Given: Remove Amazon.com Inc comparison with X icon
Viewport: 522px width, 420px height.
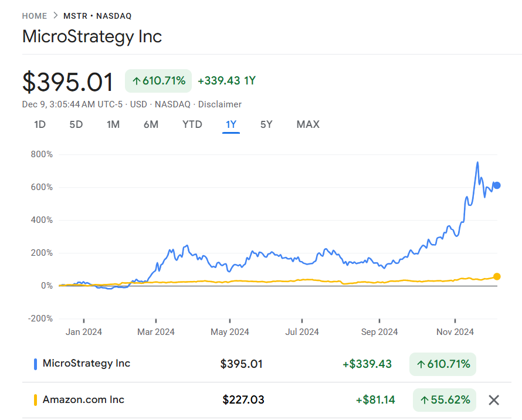Looking at the screenshot, I should point(494,400).
